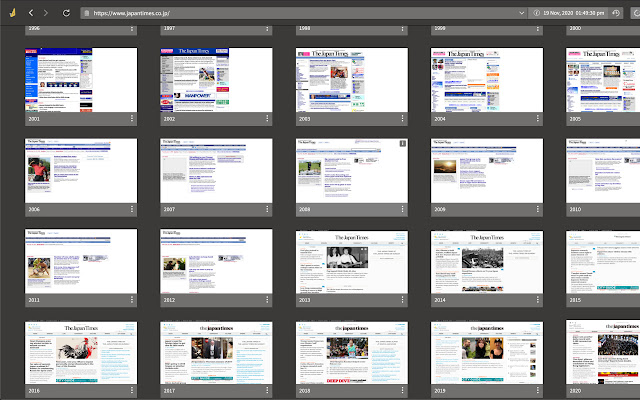Focus the japantimes.co.jp URL address field
This screenshot has height=400, width=640.
304,13
